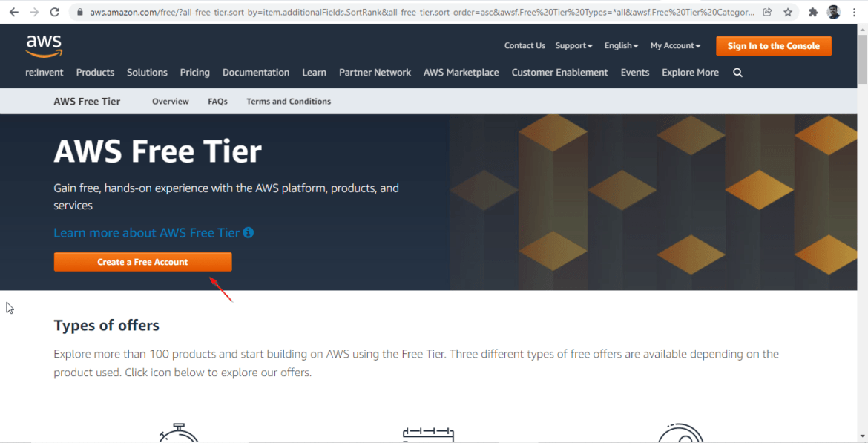Viewport: 868px width, 443px height.
Task: Click the site security lock icon
Action: tap(79, 11)
